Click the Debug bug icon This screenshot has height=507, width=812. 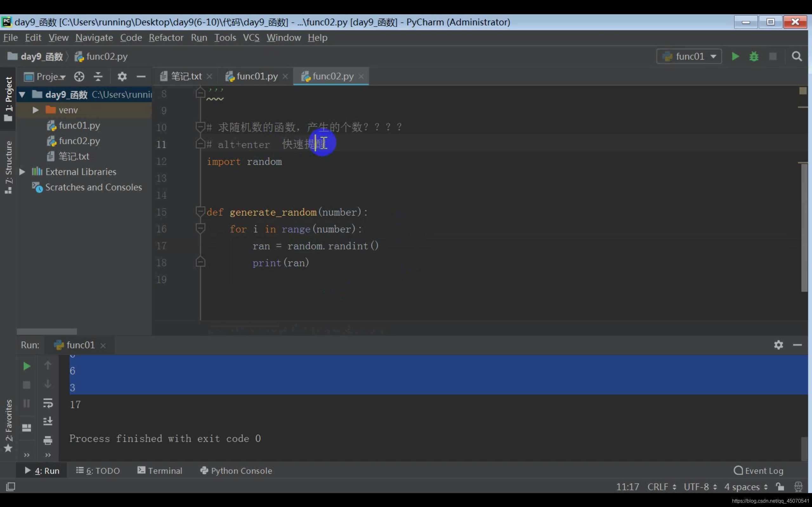(754, 56)
